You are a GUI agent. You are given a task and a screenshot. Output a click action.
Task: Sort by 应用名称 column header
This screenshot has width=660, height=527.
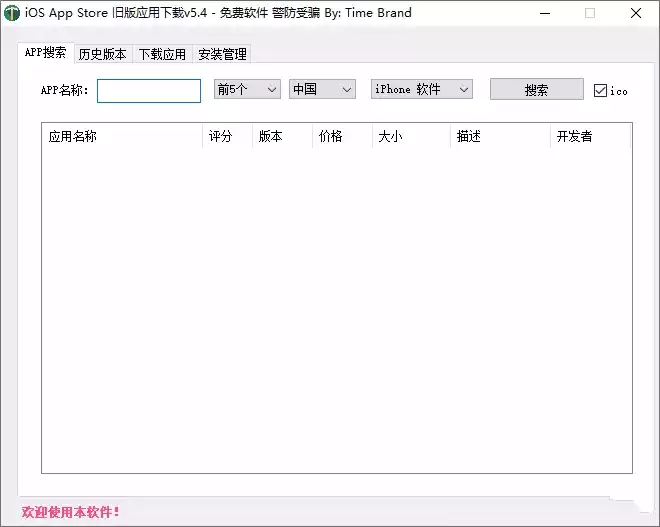click(122, 136)
